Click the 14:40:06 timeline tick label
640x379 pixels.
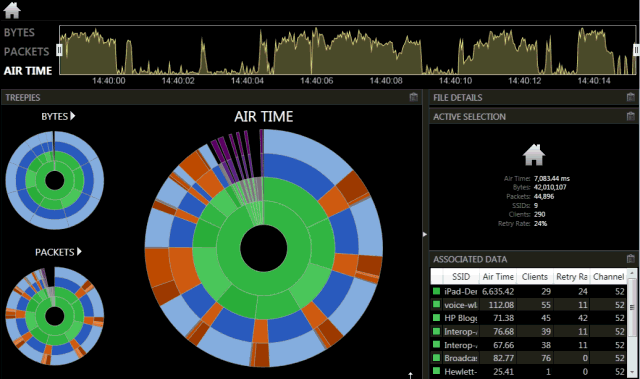click(316, 81)
